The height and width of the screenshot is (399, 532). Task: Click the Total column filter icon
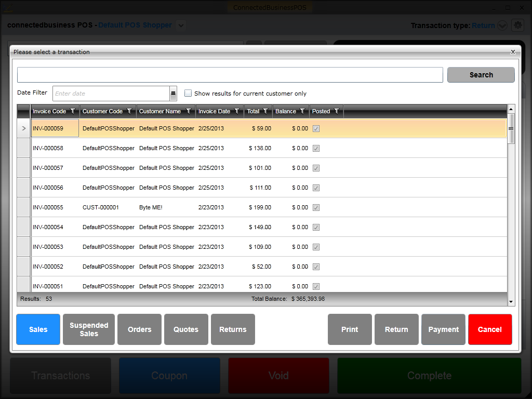265,111
